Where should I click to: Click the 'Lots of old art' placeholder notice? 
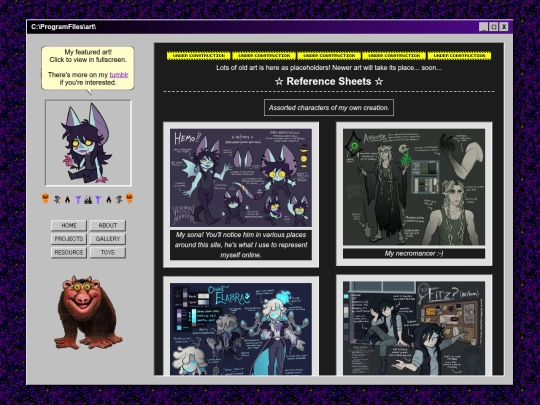(329, 68)
